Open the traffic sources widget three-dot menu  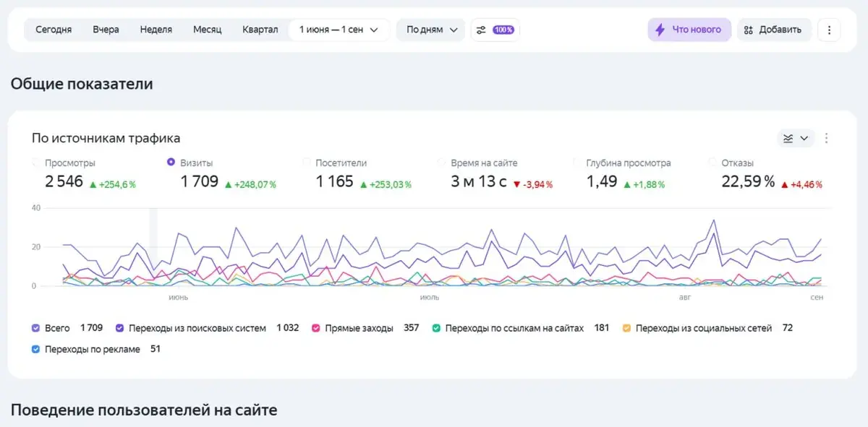827,138
